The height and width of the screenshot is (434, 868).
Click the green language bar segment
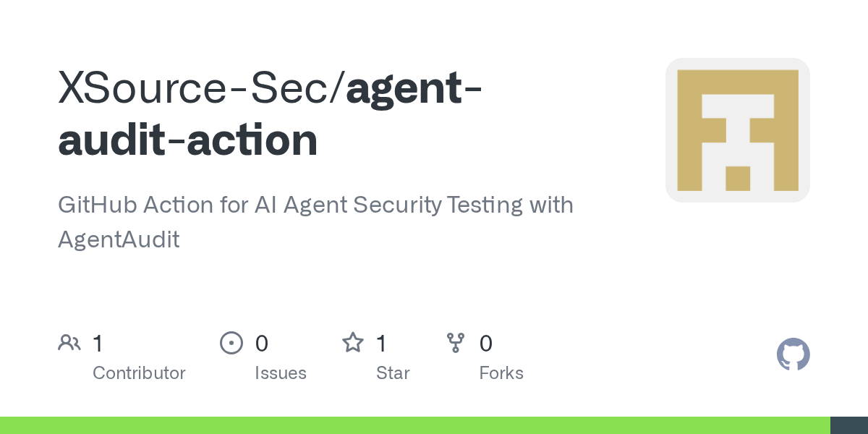point(414,425)
